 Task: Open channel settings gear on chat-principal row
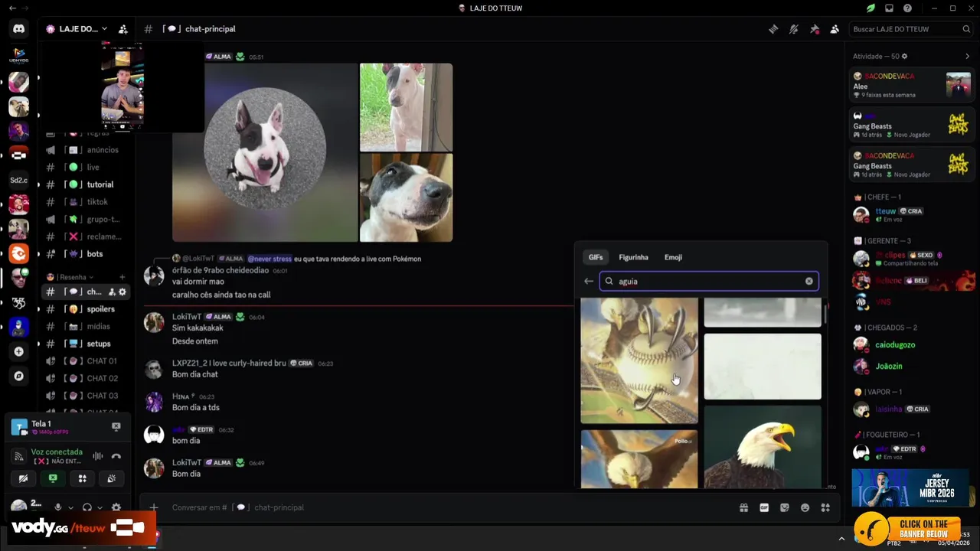point(122,292)
